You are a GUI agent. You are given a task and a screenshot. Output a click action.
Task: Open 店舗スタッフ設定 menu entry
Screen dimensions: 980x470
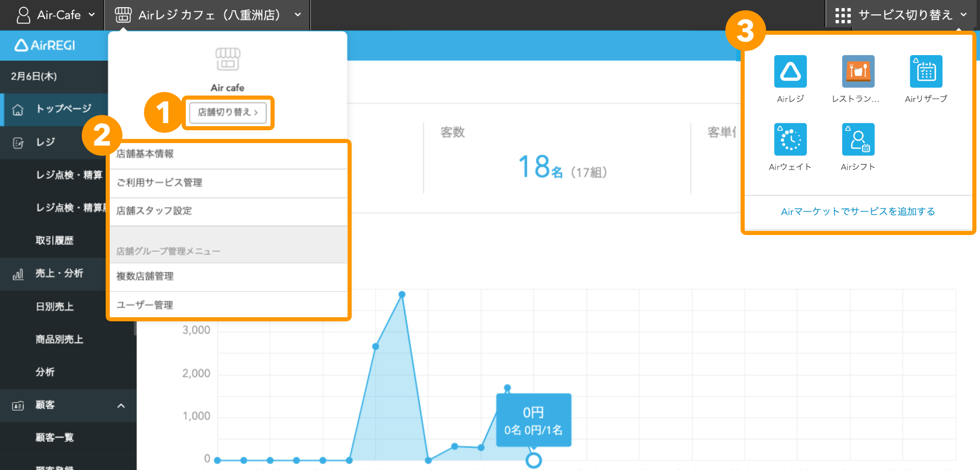pos(229,211)
